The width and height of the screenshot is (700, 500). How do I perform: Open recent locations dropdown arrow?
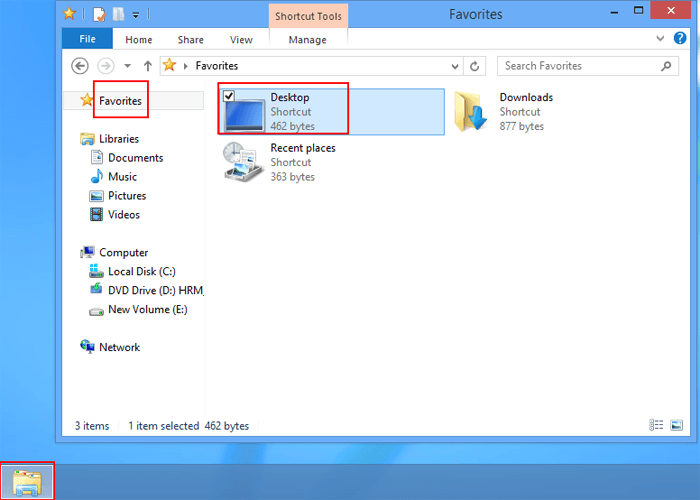coord(128,66)
